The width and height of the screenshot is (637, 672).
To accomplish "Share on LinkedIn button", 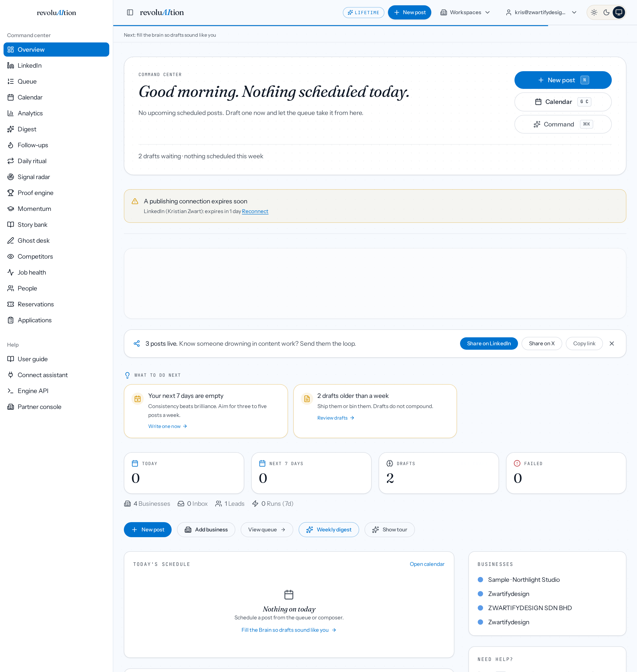I will pyautogui.click(x=489, y=344).
